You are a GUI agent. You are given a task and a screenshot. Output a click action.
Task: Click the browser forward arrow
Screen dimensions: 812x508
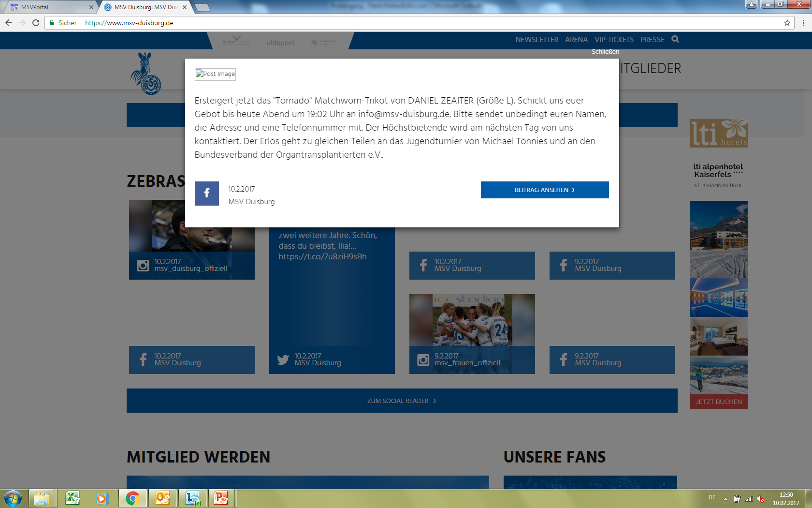pos(22,23)
